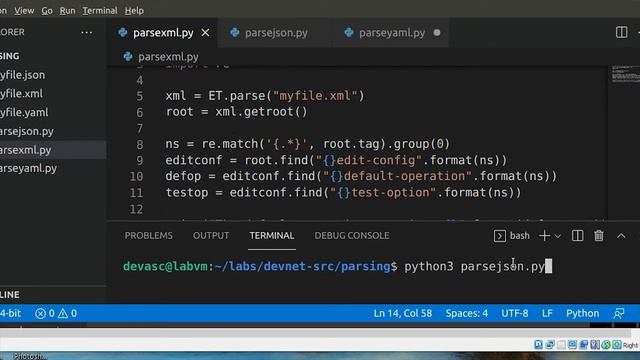Click line 5 with ET.parse code
This screenshot has width=640, height=360.
tap(265, 96)
